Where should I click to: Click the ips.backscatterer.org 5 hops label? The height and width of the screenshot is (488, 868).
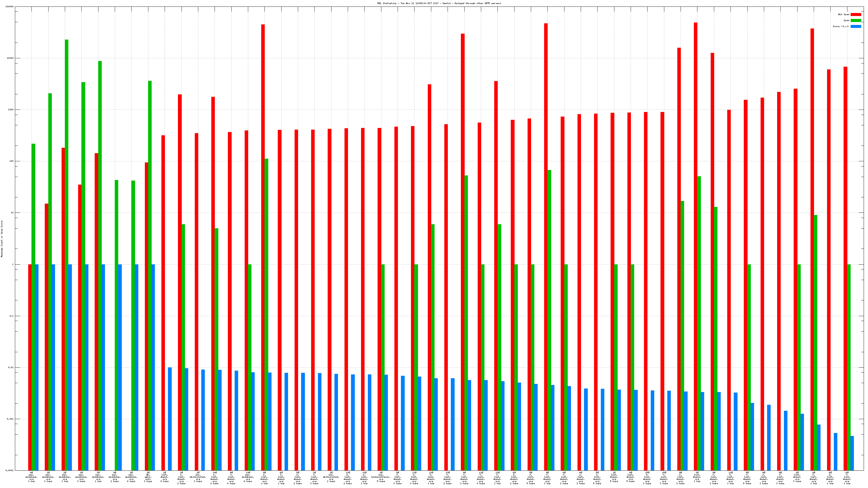coord(381,477)
